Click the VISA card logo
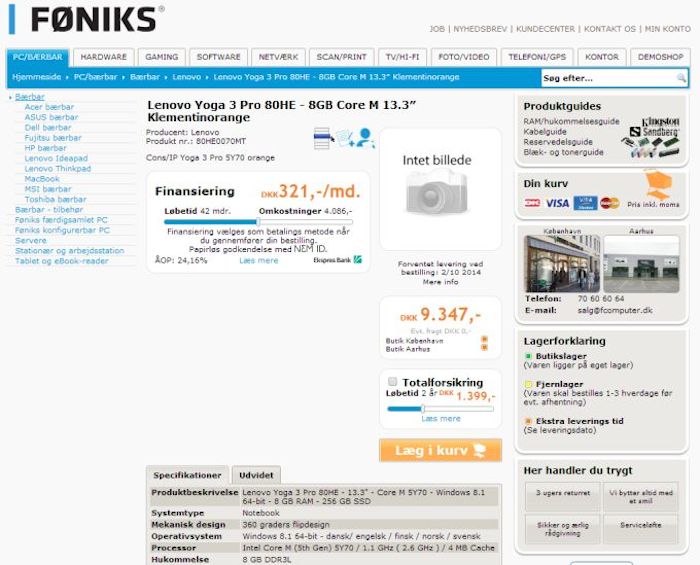This screenshot has width=700, height=565. point(557,204)
